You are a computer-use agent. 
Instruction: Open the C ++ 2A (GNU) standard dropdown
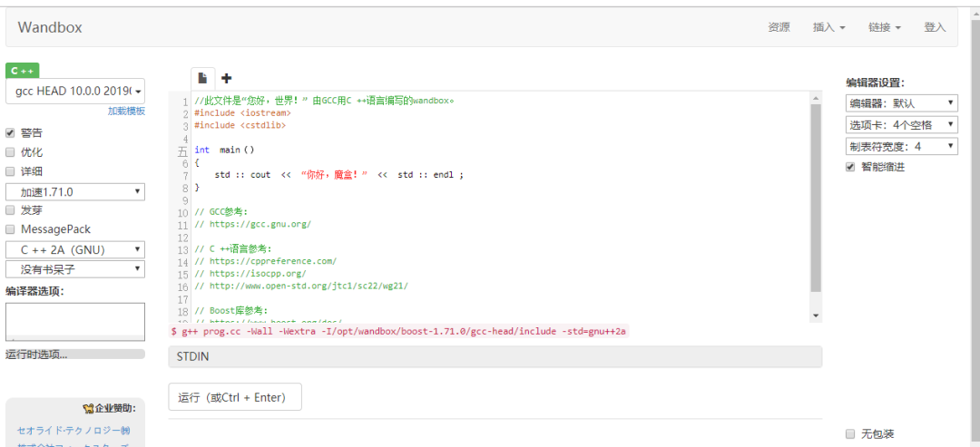tap(75, 249)
